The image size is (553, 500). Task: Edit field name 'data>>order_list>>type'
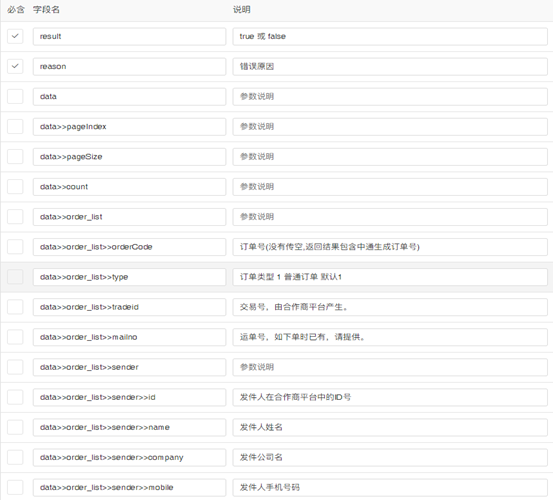(129, 277)
